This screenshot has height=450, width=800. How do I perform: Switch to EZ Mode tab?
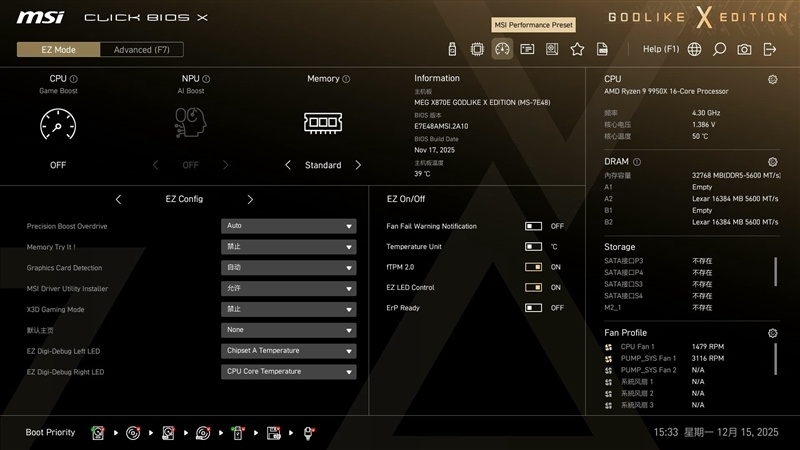[58, 49]
